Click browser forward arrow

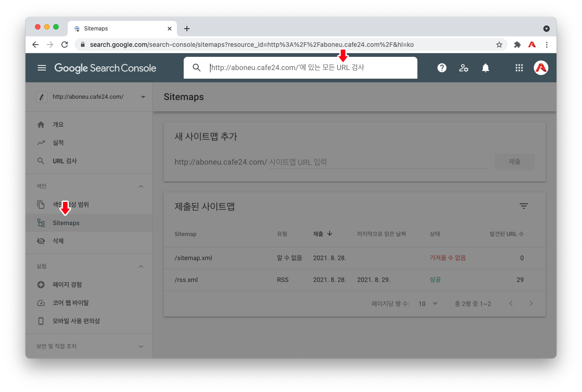pyautogui.click(x=50, y=45)
